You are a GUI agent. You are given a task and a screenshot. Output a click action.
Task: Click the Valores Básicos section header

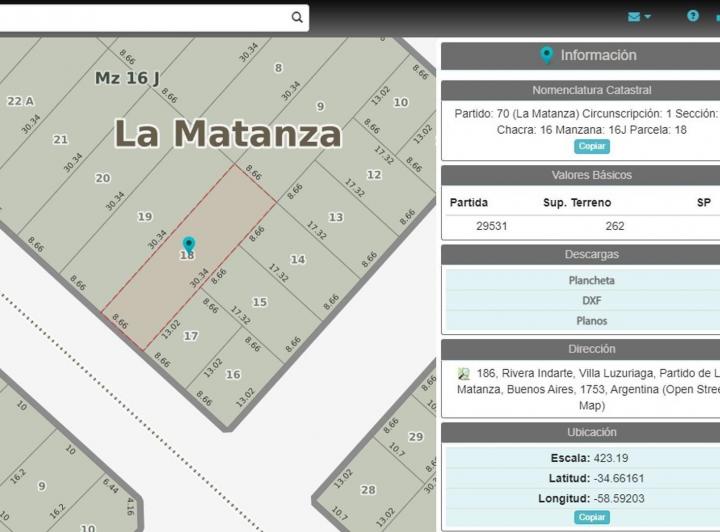tap(591, 175)
